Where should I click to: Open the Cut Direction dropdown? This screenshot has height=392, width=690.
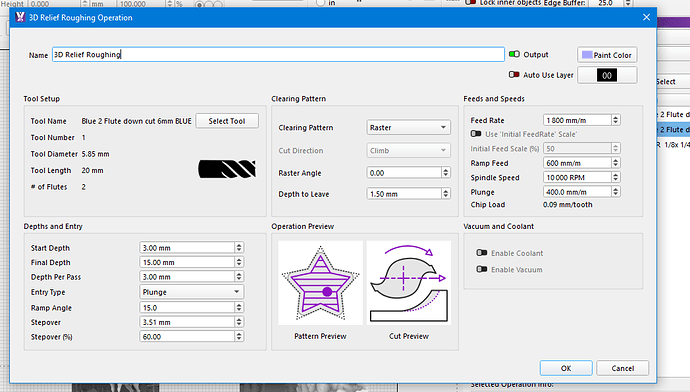point(408,150)
